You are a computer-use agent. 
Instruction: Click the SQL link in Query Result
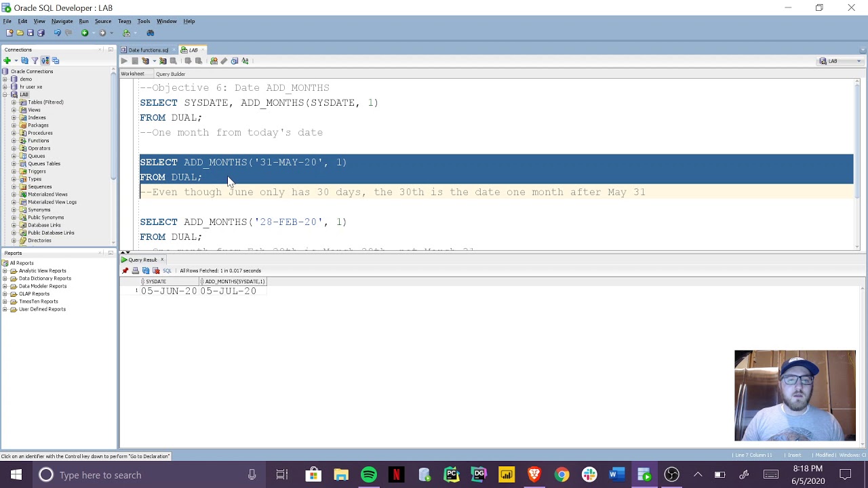coord(167,270)
